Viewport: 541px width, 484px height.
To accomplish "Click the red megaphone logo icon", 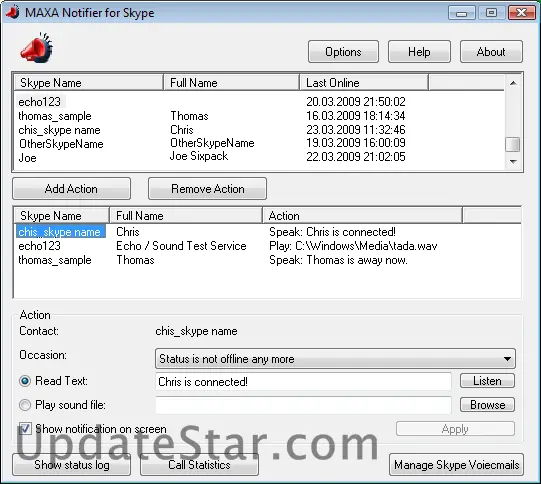I will point(36,48).
